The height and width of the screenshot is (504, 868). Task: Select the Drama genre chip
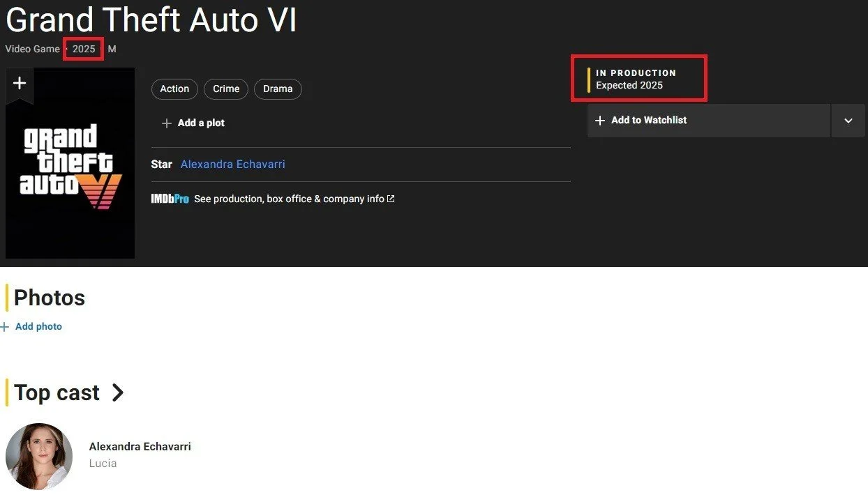coord(278,89)
